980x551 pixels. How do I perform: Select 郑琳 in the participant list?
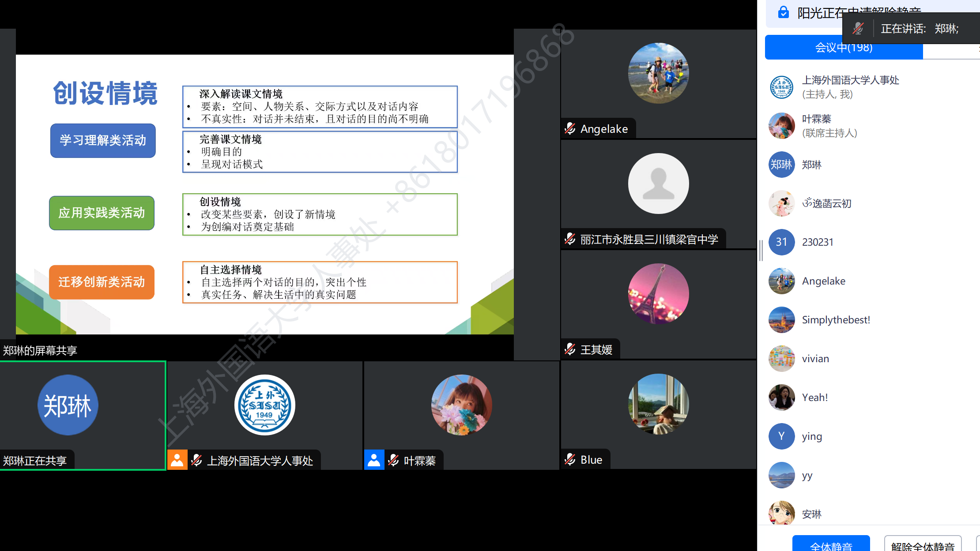click(x=811, y=165)
